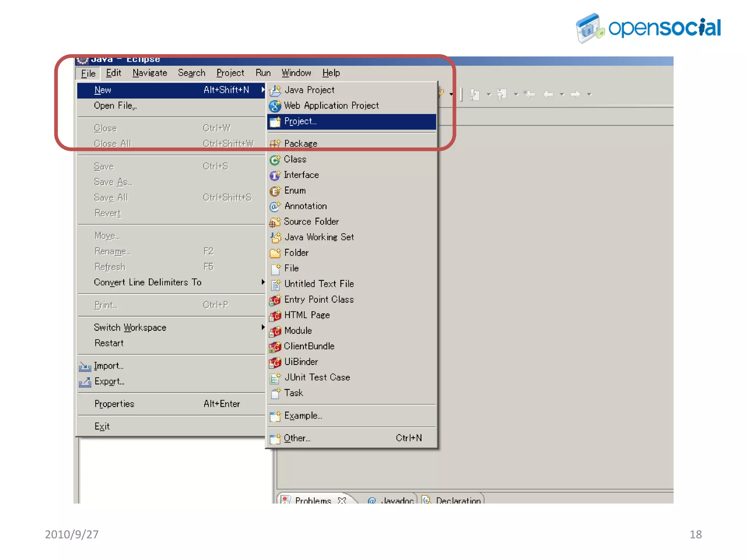Click the Import icon in the File menu

point(85,366)
